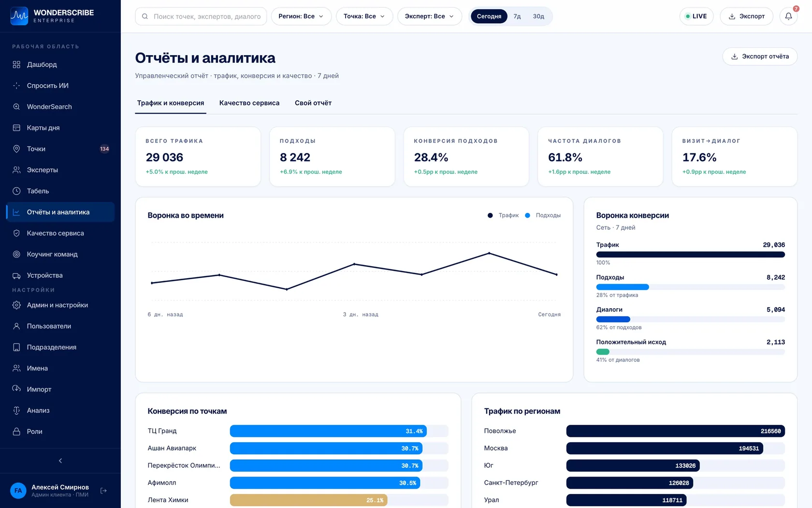
Task: Click the Пользователи user icon
Action: pos(16,326)
